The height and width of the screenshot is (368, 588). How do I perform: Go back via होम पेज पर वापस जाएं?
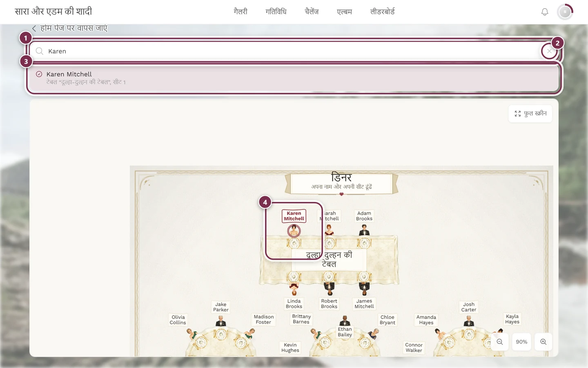click(x=70, y=28)
